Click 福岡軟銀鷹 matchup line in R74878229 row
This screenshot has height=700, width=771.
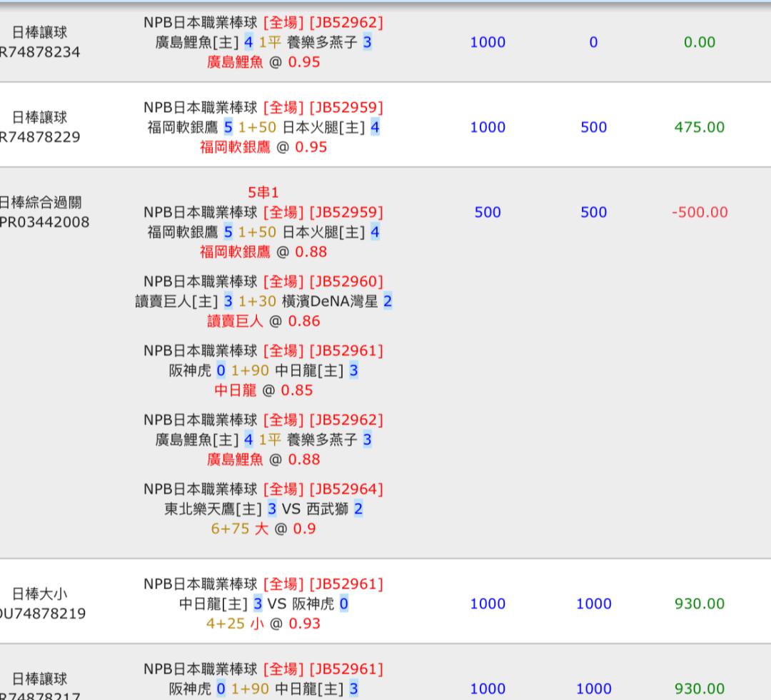(263, 127)
